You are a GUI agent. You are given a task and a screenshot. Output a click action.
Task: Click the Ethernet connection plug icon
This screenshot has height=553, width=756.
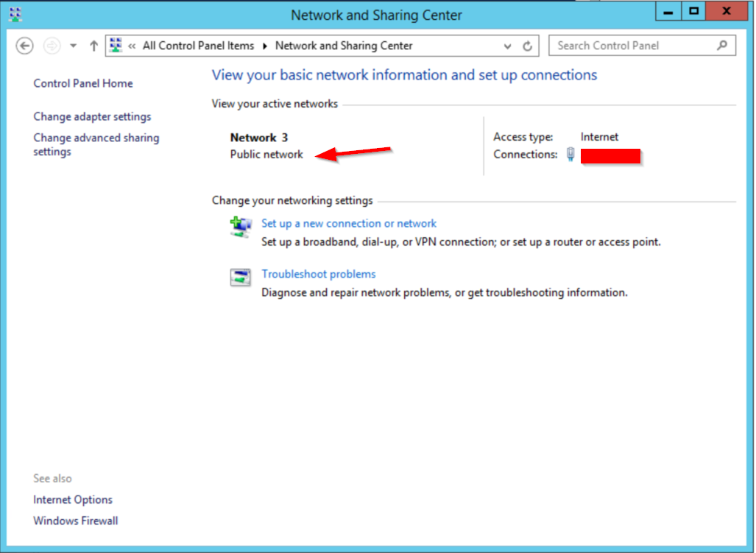pyautogui.click(x=570, y=155)
